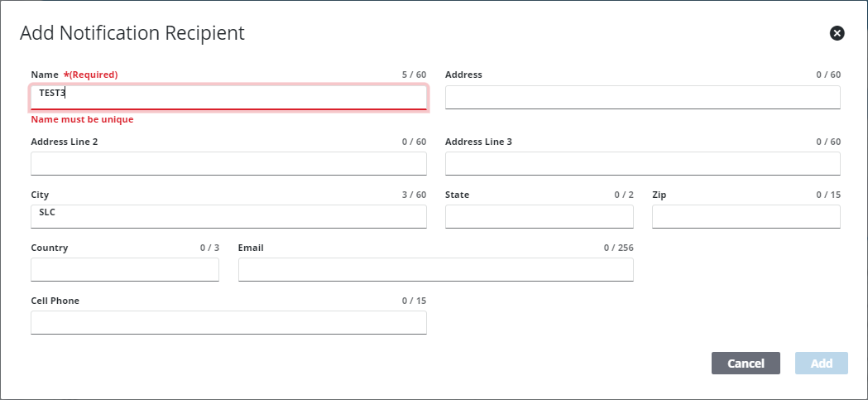868x400 pixels.
Task: Click into the Zip input field
Action: (x=746, y=217)
